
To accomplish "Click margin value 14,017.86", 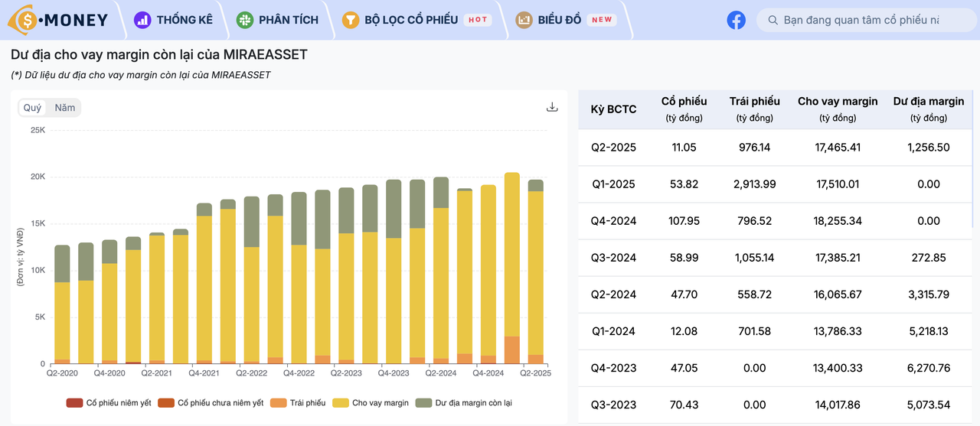I will click(x=838, y=405).
